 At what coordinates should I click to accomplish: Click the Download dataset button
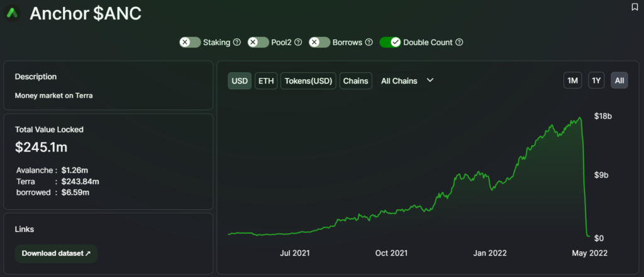56,254
